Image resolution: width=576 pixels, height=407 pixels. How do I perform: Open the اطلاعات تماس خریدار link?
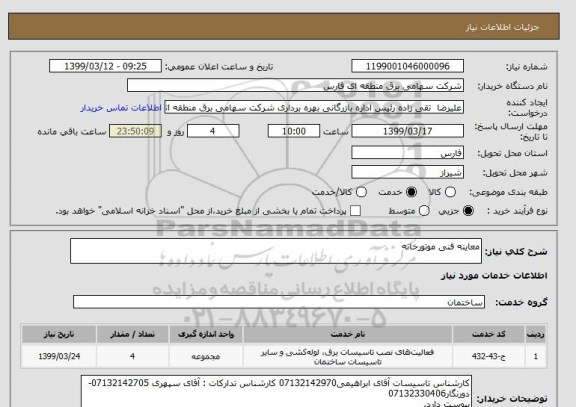click(x=121, y=108)
